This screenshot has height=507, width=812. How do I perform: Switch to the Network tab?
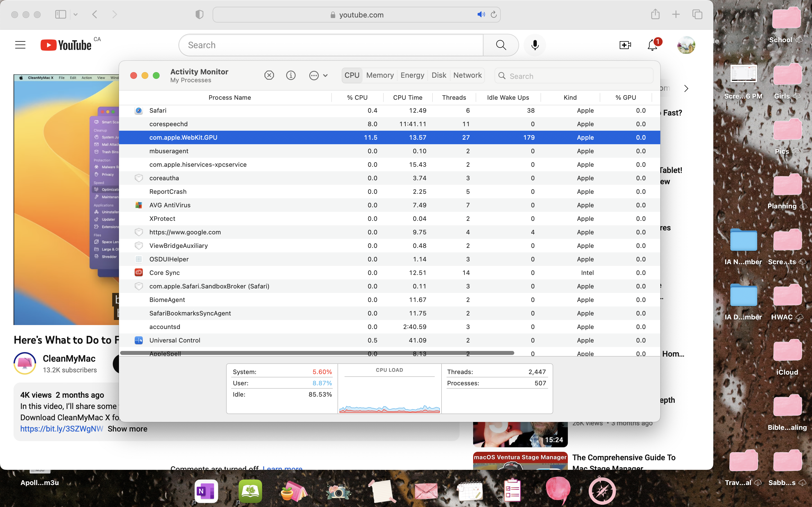pyautogui.click(x=467, y=75)
